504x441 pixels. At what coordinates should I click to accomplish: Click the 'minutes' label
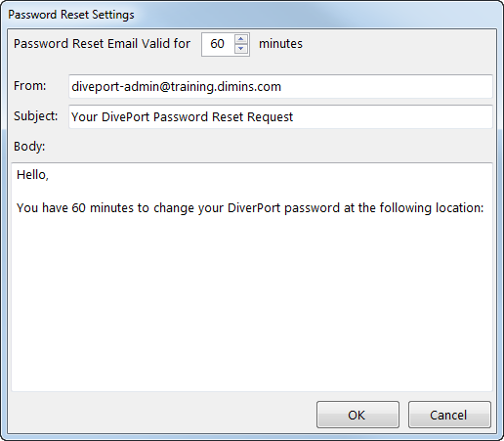click(x=280, y=44)
